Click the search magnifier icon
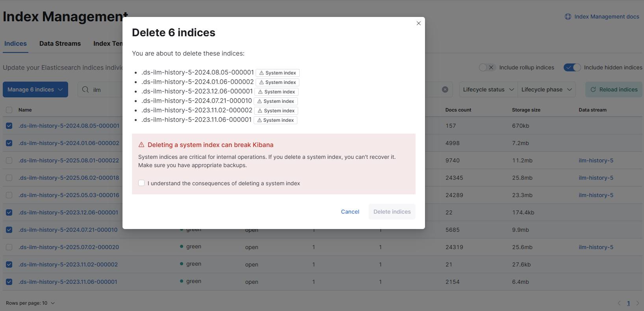 [85, 89]
